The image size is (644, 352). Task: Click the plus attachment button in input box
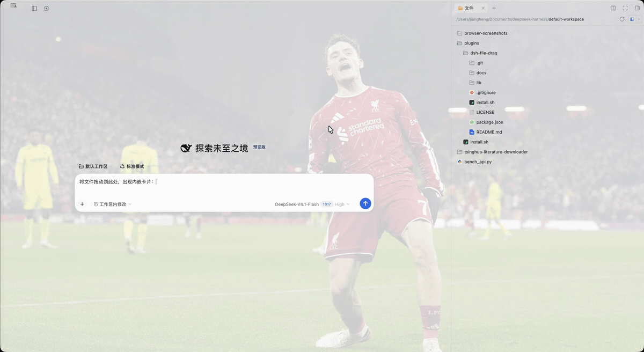pyautogui.click(x=82, y=204)
